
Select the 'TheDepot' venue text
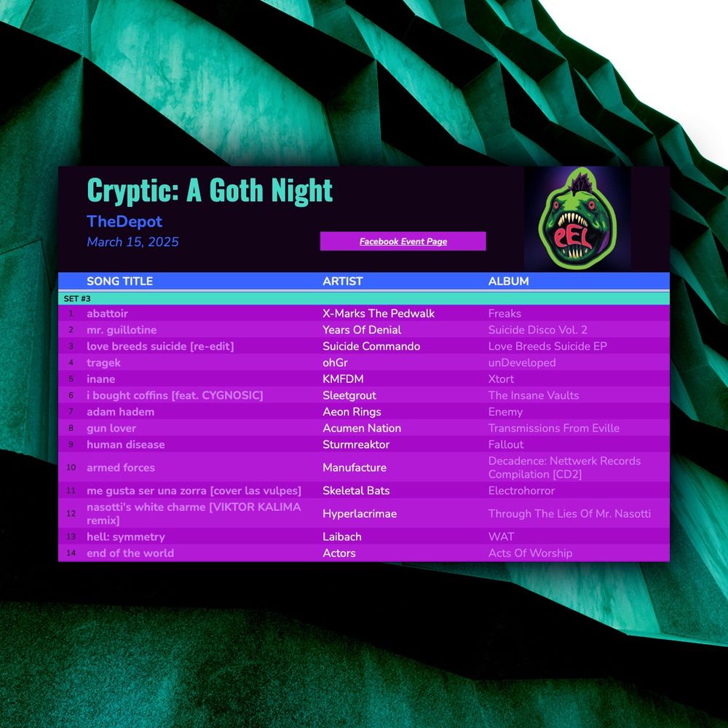tap(124, 221)
